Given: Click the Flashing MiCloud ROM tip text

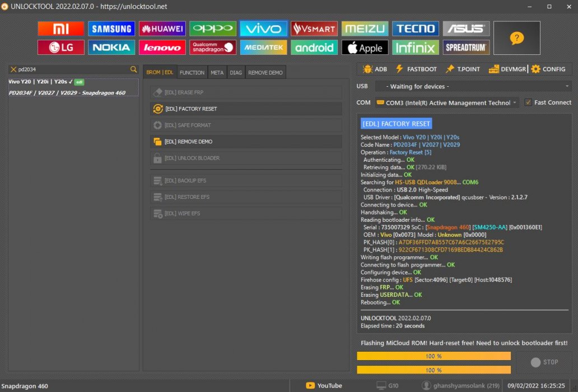Looking at the screenshot, I should coord(464,343).
